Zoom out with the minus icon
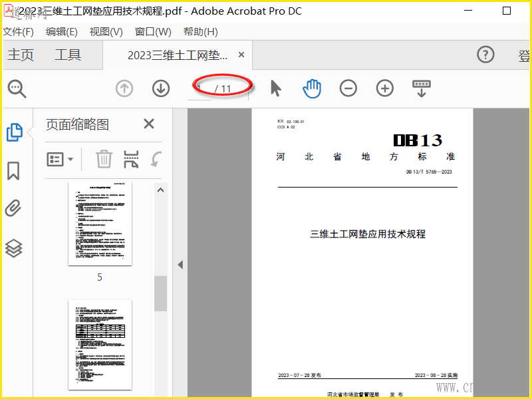 (348, 88)
